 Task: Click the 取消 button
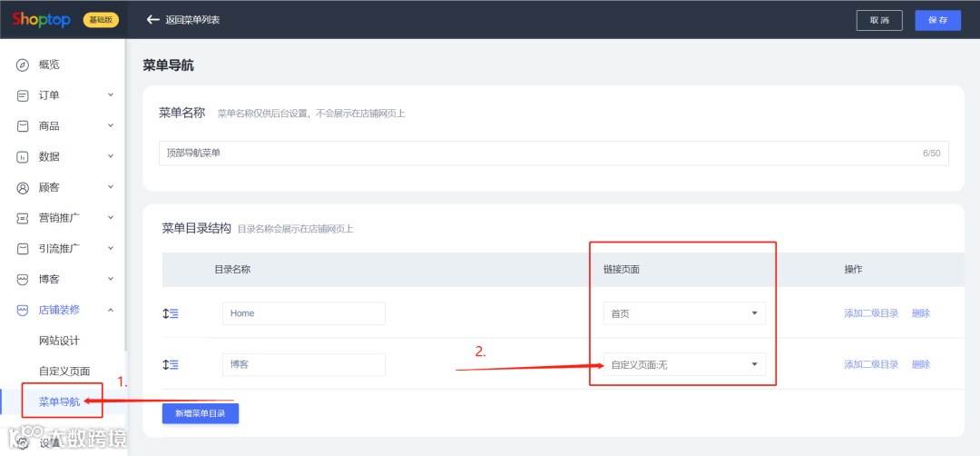879,20
